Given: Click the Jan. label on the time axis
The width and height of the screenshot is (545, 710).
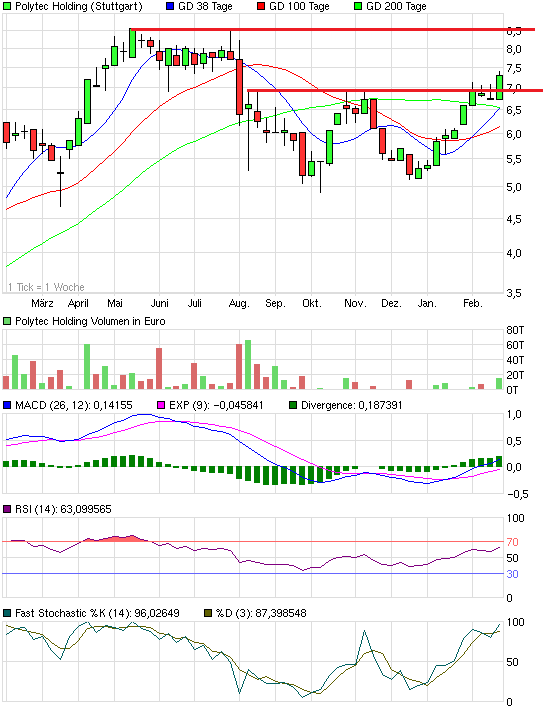Looking at the screenshot, I should 427,303.
